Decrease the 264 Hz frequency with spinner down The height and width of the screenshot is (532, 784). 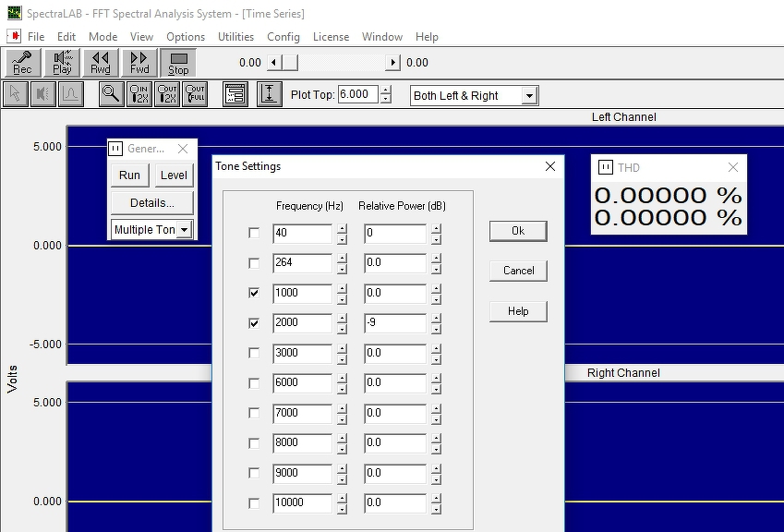coord(342,270)
